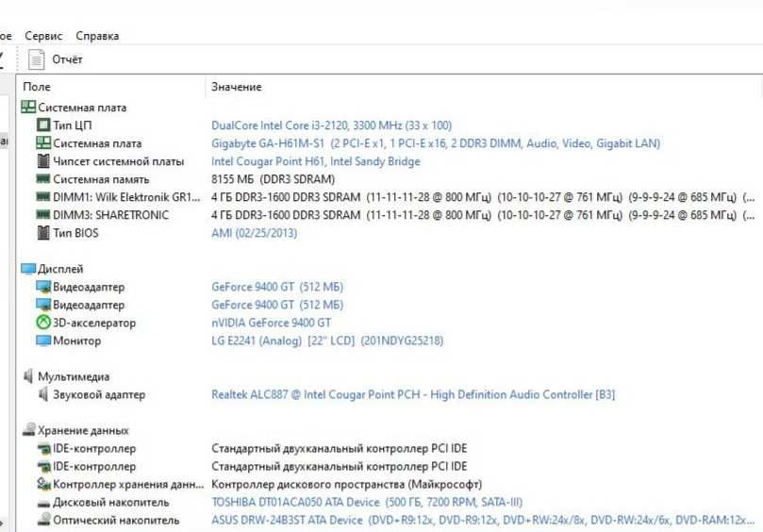Select the Мультимедиа group heading
This screenshot has width=763, height=532.
point(74,376)
